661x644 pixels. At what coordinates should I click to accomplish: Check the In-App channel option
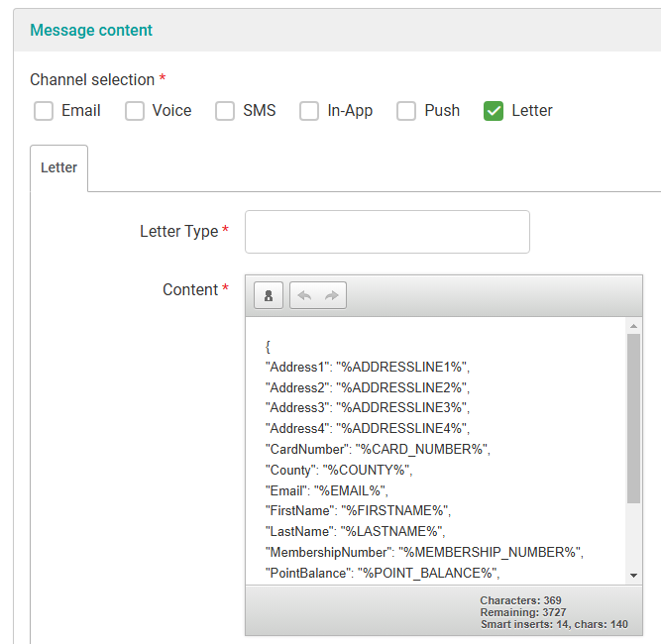point(309,111)
